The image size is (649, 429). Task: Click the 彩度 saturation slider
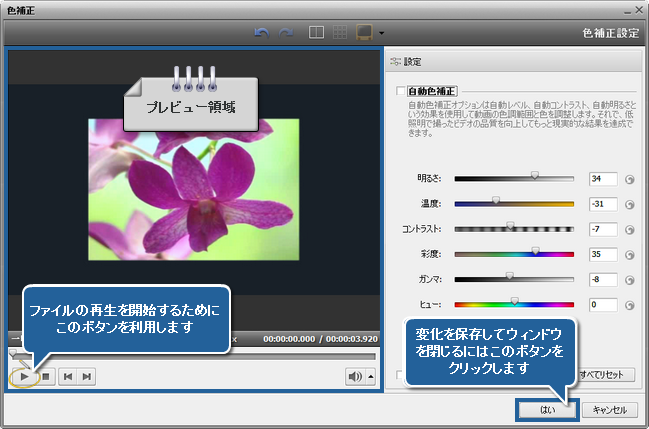pos(514,255)
